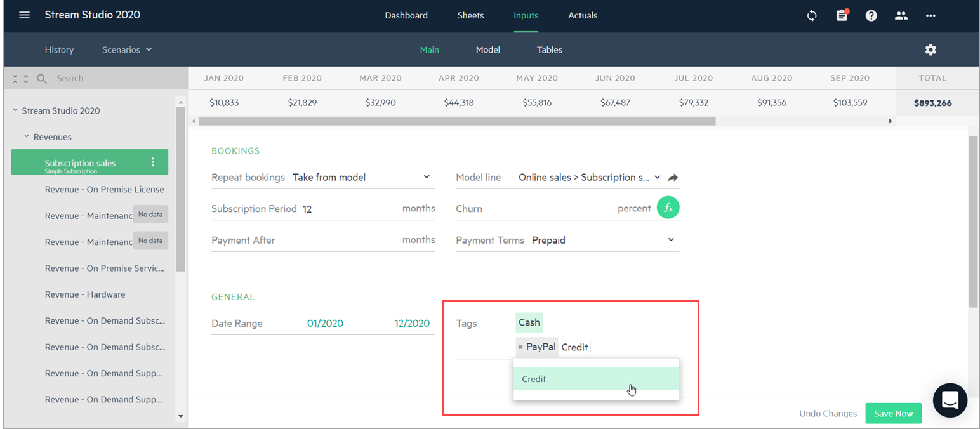Go to the Sheets tab
This screenshot has height=429, width=980.
[x=470, y=15]
